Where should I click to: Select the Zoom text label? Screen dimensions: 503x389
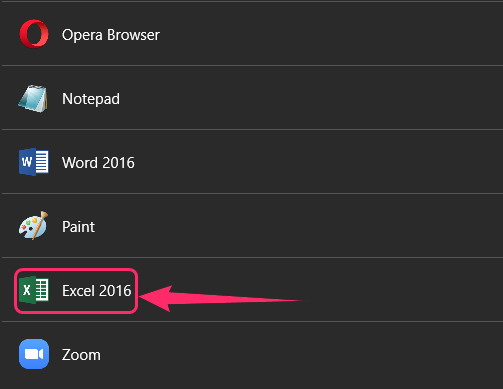click(x=81, y=355)
